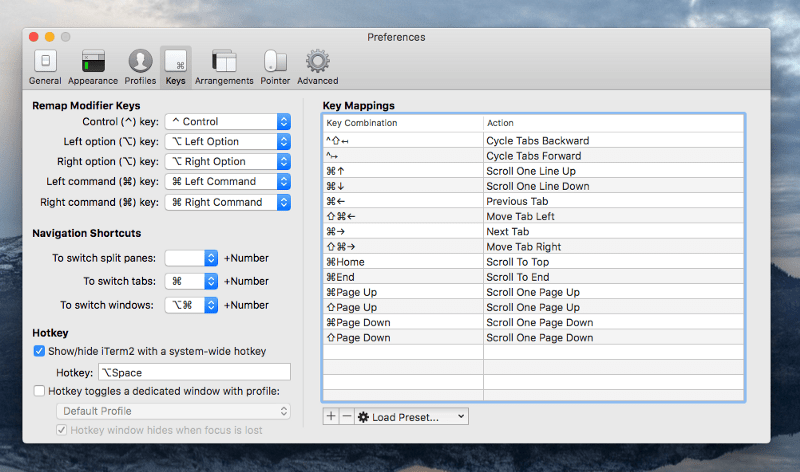Select the Cycle Tabs Backward mapping row
This screenshot has width=800, height=472.
[x=534, y=140]
